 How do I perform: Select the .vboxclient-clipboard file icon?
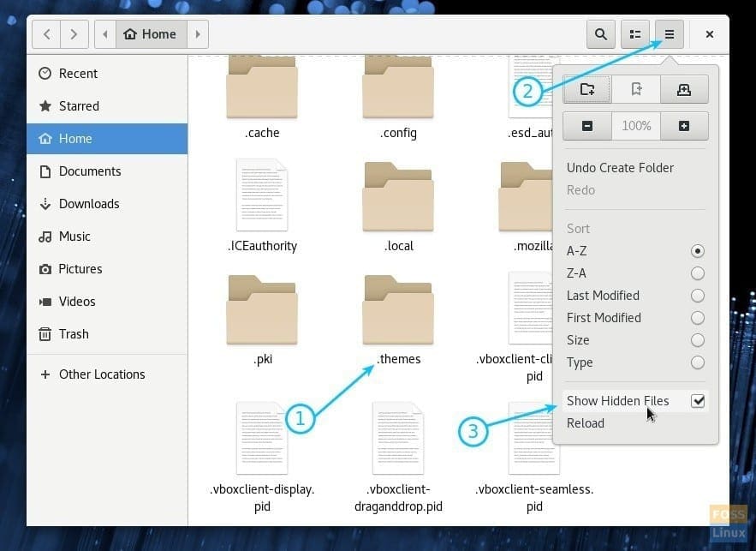click(530, 308)
